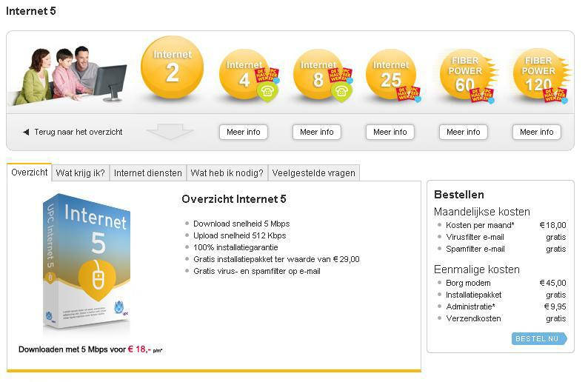
Task: Open Meer info for Internet 4
Action: [x=244, y=132]
